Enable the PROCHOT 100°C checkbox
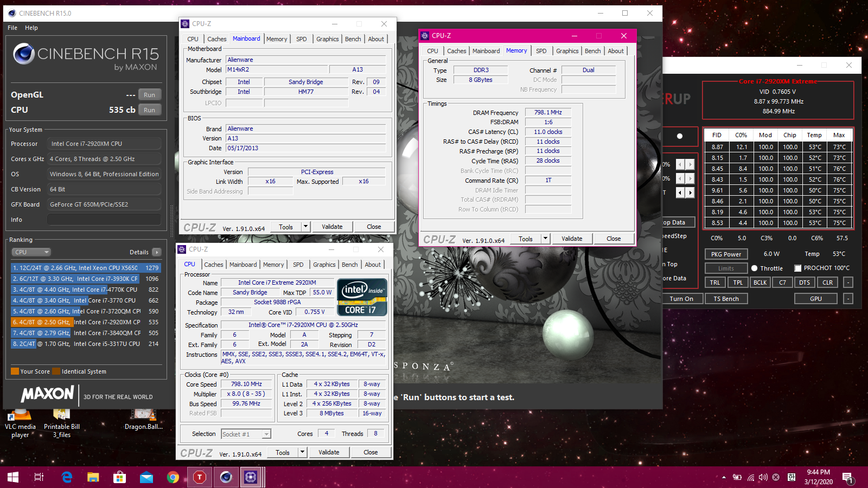The image size is (868, 488). click(798, 268)
